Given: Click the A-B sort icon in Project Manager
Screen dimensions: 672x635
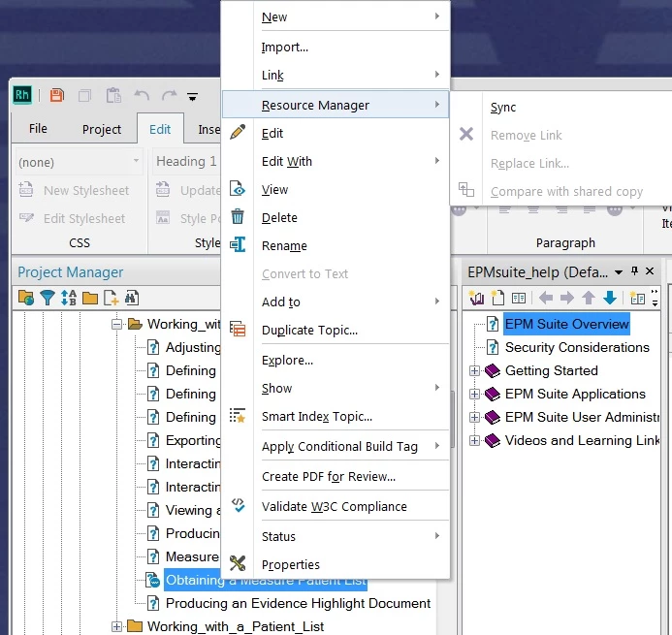Looking at the screenshot, I should (x=69, y=298).
